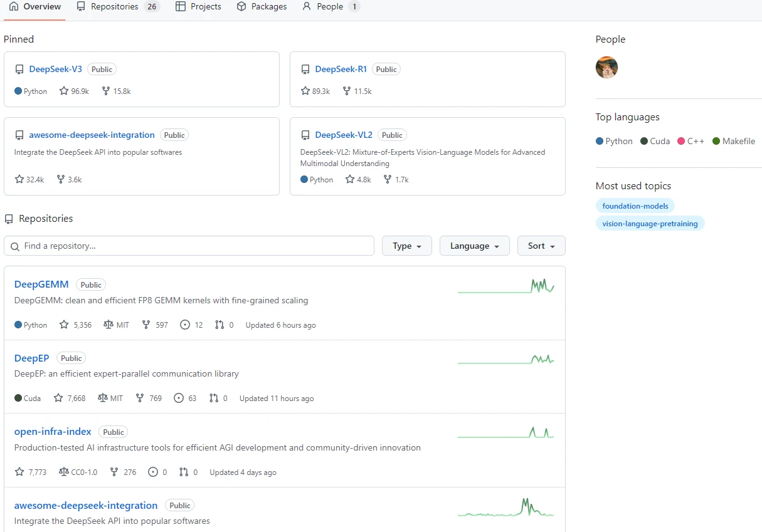Click the Public badge on DeepSeek-VL2
Viewport: 762px width, 532px height.
(392, 135)
